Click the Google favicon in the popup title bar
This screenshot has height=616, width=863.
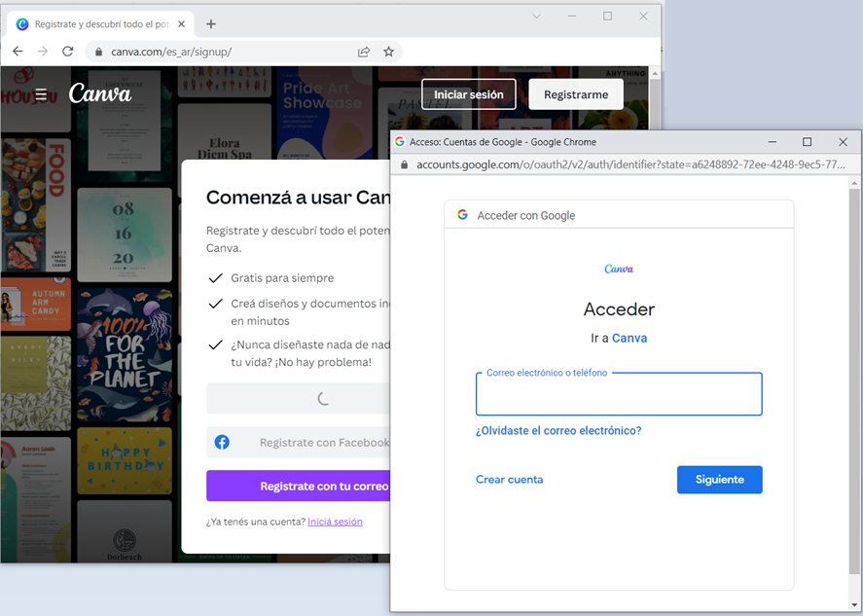400,141
